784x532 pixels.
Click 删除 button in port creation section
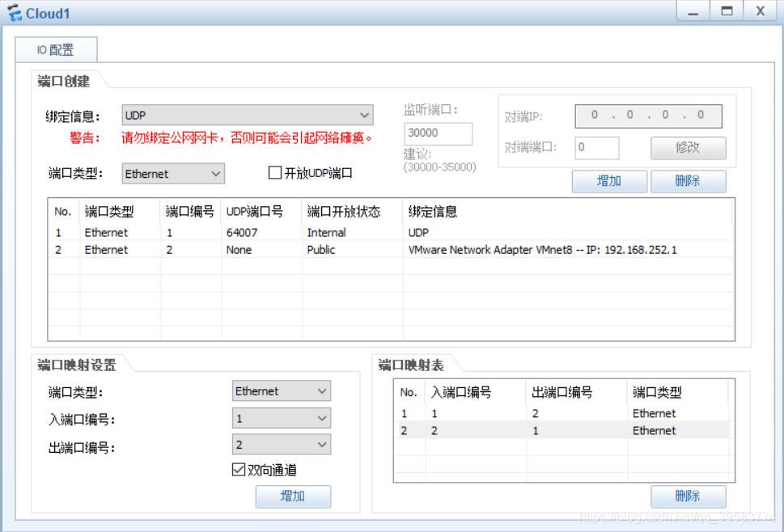click(688, 181)
